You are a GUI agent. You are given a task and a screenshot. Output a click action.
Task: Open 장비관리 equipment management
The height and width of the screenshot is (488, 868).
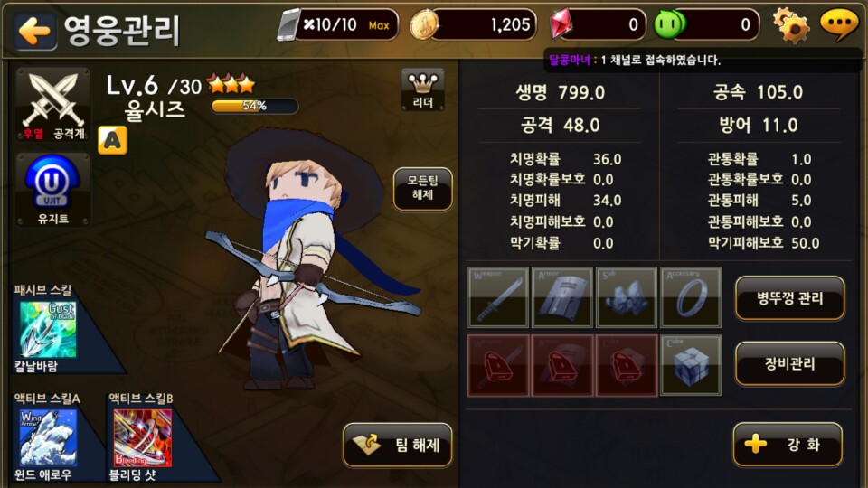[x=790, y=363]
